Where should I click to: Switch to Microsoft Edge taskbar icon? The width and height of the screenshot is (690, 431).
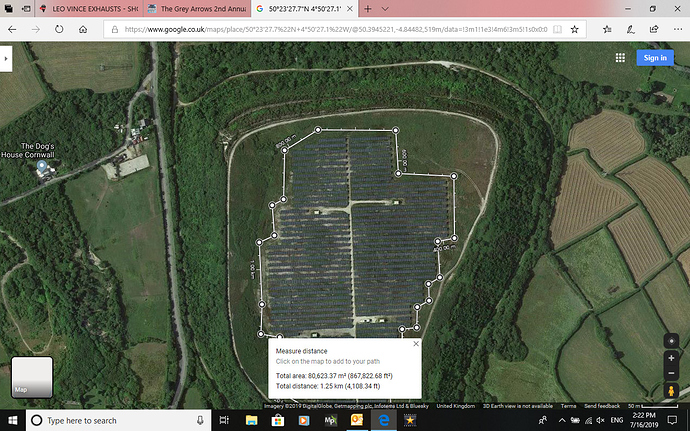(x=384, y=420)
